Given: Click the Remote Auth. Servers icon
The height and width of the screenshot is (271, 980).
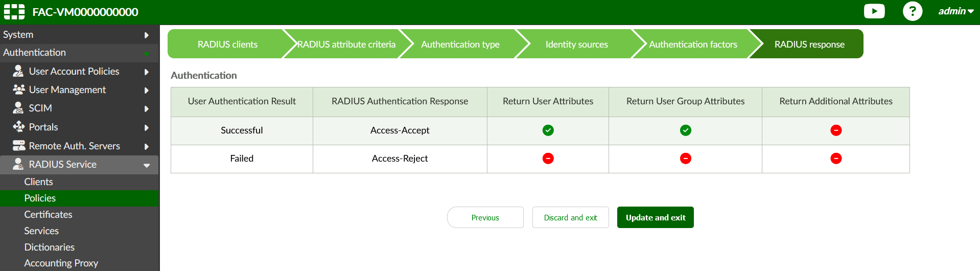Looking at the screenshot, I should tap(18, 146).
